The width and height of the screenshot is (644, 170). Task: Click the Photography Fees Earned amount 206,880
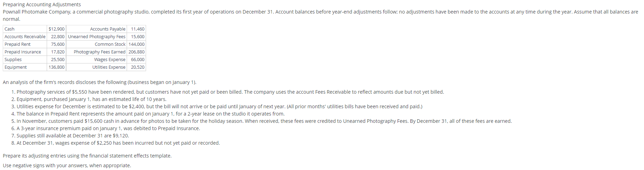click(136, 52)
